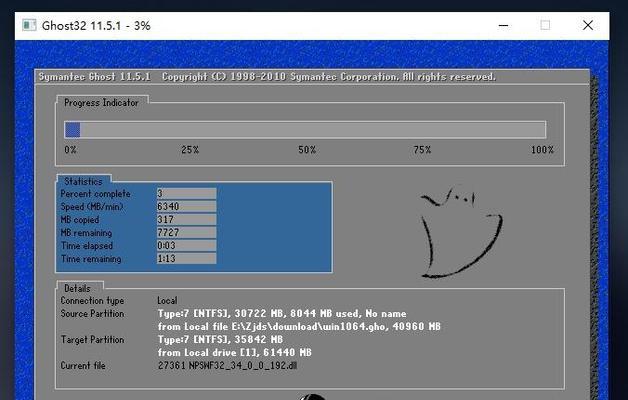The width and height of the screenshot is (628, 400).
Task: Click the Source Partition label
Action: coord(92,314)
